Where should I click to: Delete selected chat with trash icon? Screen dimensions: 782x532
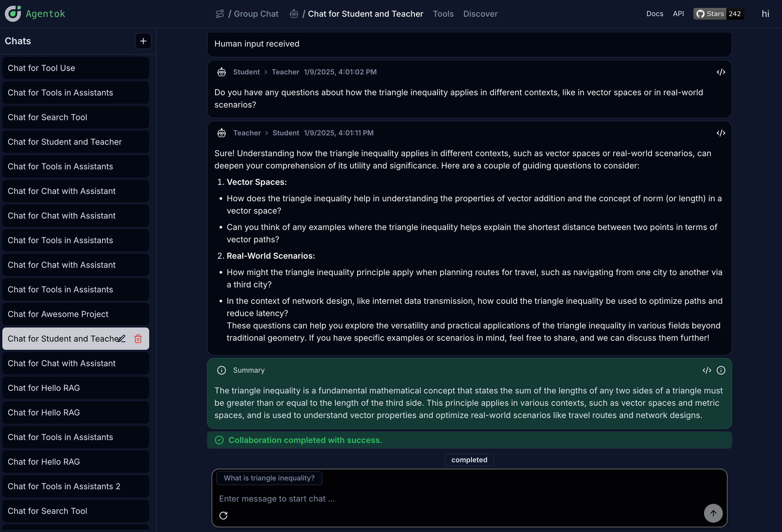point(138,339)
